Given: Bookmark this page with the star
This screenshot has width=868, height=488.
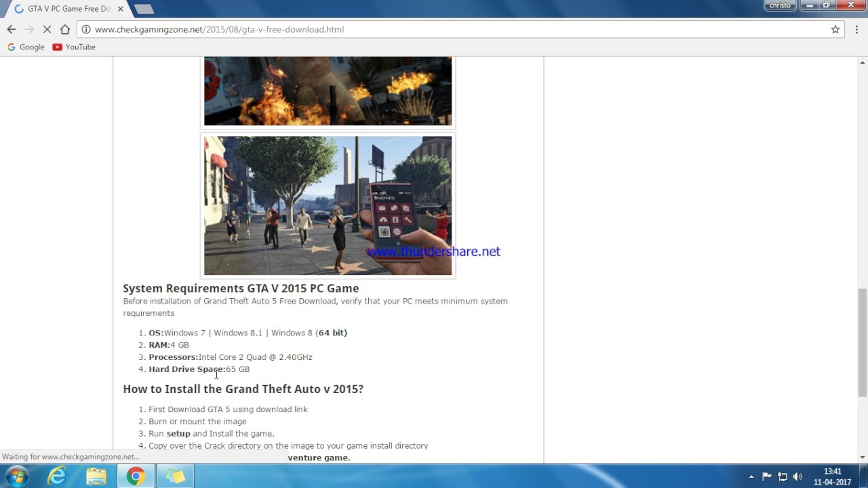Looking at the screenshot, I should (x=835, y=29).
